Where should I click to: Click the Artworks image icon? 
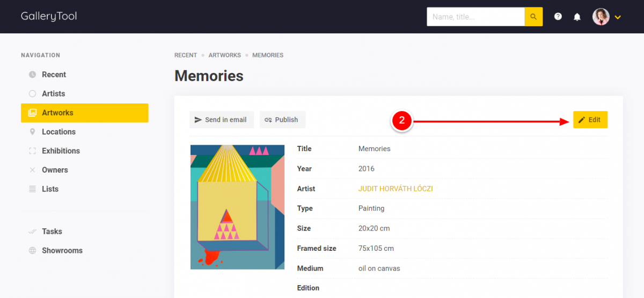pyautogui.click(x=32, y=113)
